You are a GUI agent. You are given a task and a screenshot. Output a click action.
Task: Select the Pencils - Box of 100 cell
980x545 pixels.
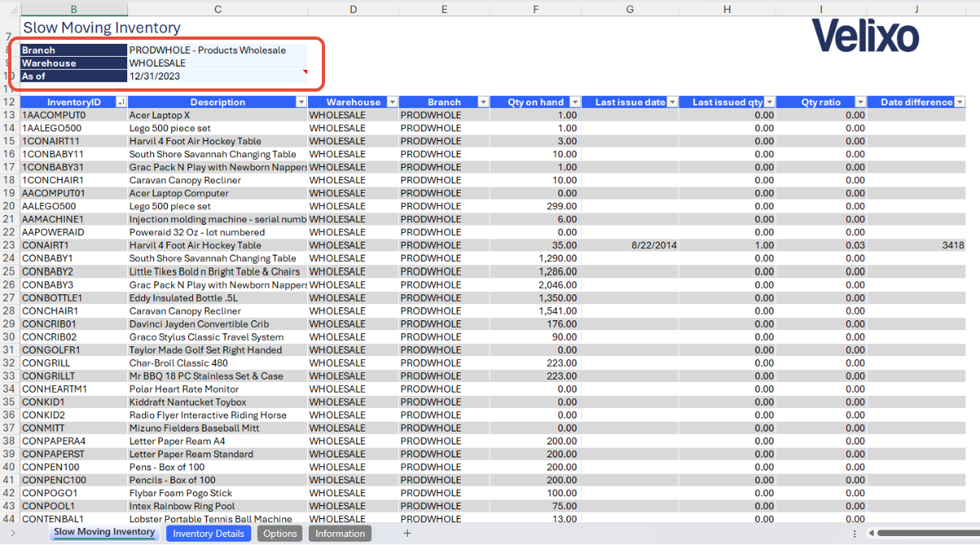(217, 480)
